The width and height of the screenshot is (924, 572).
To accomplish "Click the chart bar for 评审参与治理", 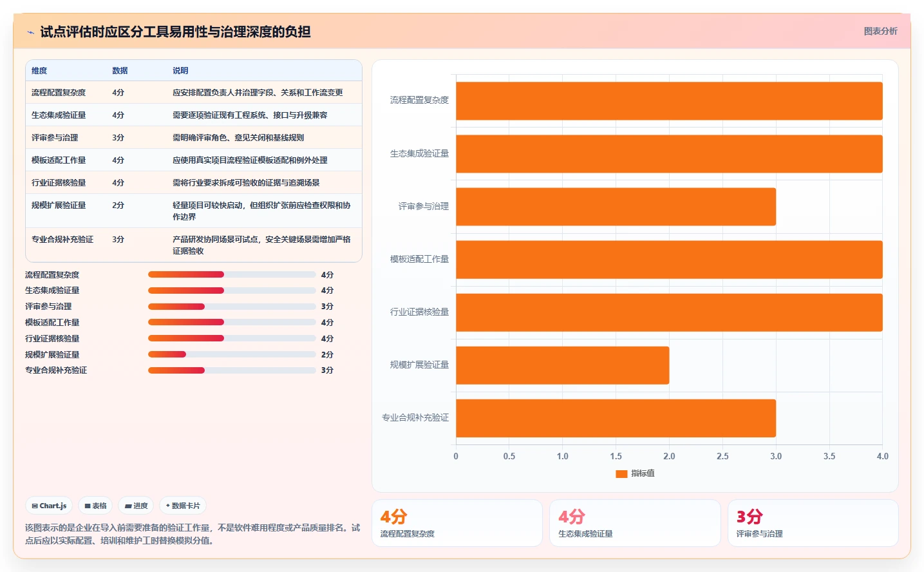I will [x=616, y=207].
